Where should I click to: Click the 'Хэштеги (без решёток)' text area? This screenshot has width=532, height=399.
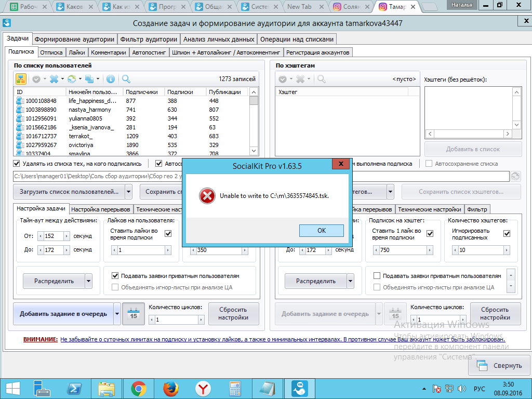[x=469, y=108]
